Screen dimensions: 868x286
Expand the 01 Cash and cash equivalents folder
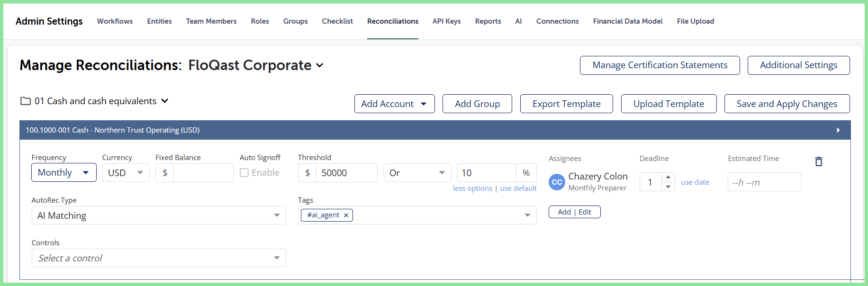(165, 101)
